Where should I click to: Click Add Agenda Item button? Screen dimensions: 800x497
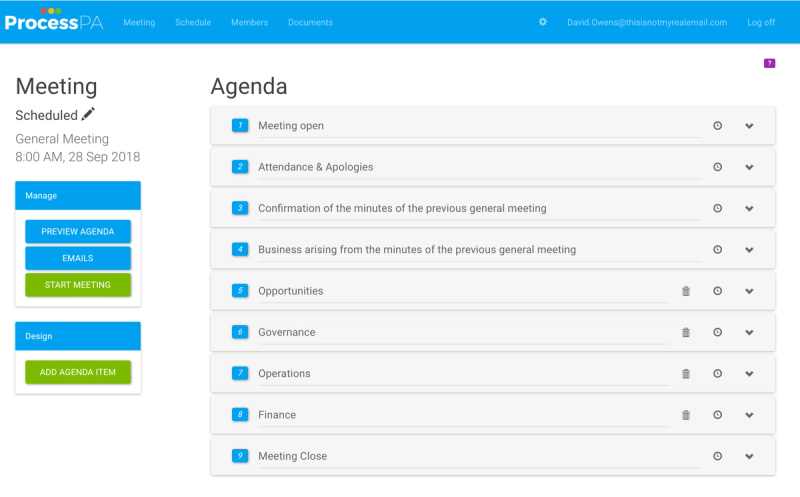(78, 372)
